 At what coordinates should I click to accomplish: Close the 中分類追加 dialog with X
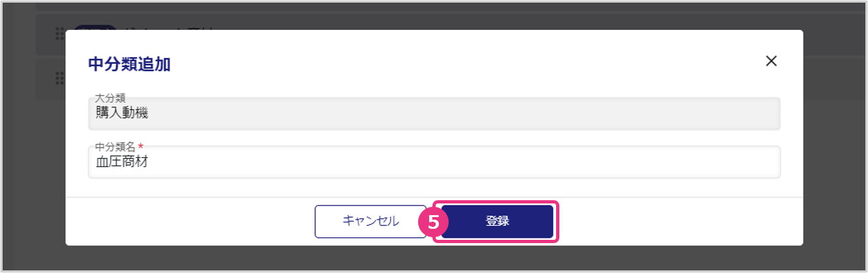(771, 61)
